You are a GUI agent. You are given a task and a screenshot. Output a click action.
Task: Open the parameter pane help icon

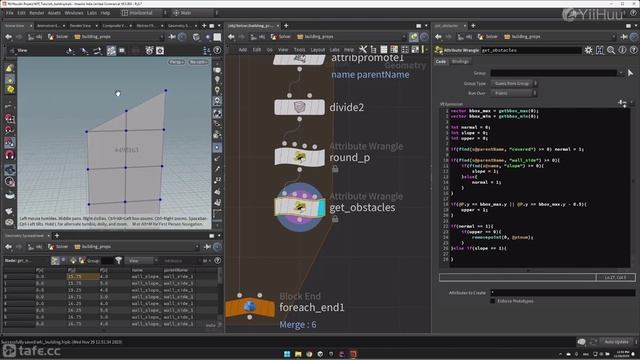click(x=633, y=50)
